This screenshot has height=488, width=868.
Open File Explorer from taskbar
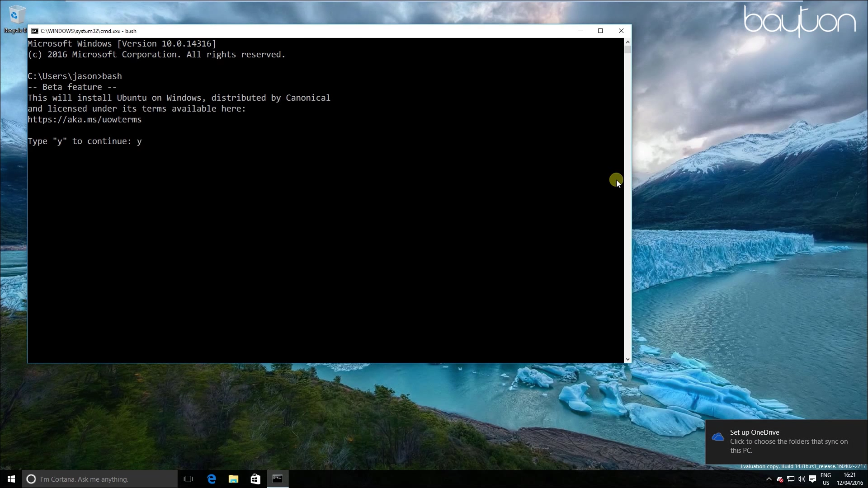[233, 479]
